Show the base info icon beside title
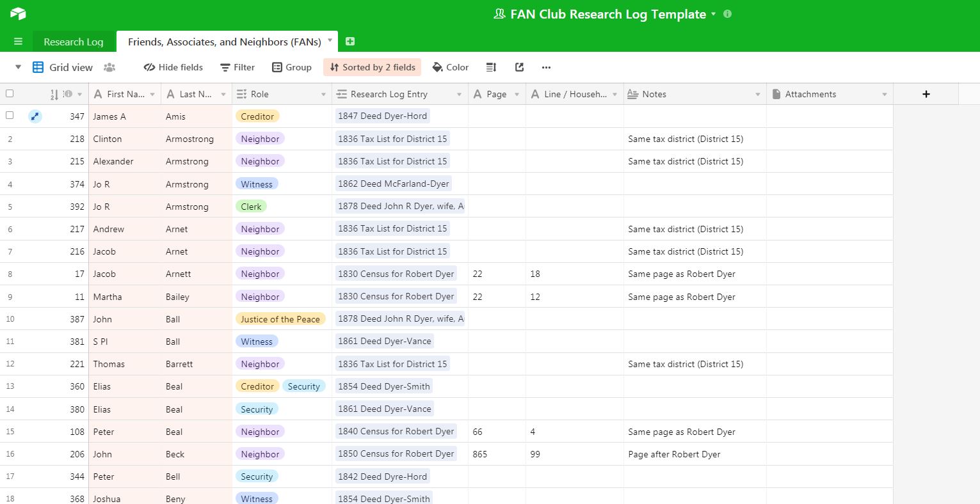 point(727,14)
